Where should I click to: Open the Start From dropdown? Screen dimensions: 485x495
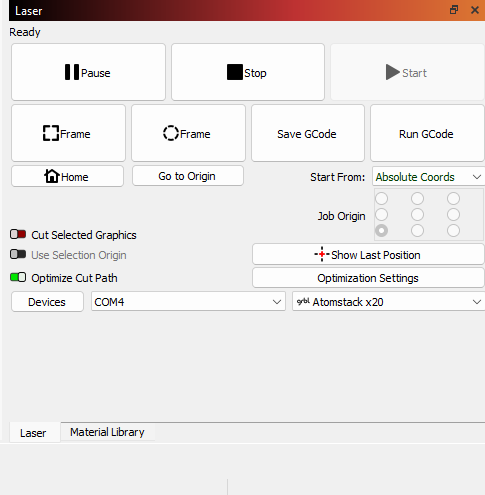point(428,177)
